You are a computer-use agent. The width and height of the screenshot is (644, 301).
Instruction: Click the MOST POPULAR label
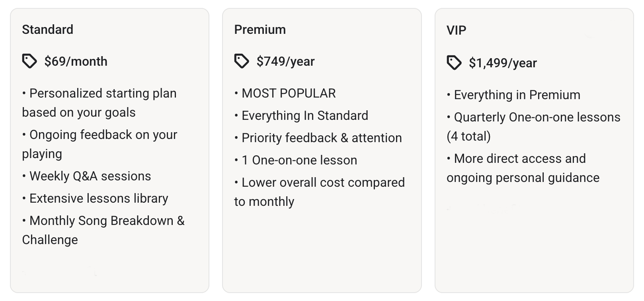(289, 93)
